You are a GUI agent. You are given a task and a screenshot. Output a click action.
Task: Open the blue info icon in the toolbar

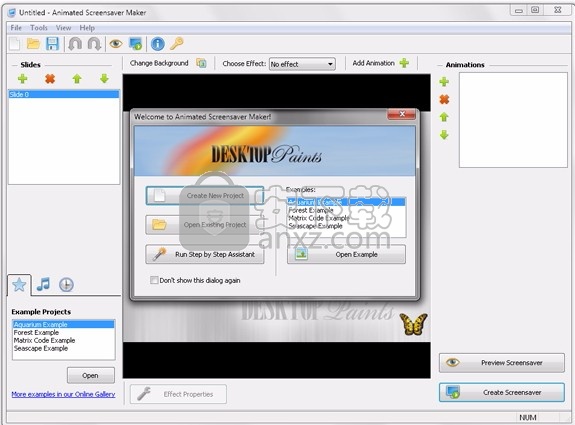click(x=158, y=44)
